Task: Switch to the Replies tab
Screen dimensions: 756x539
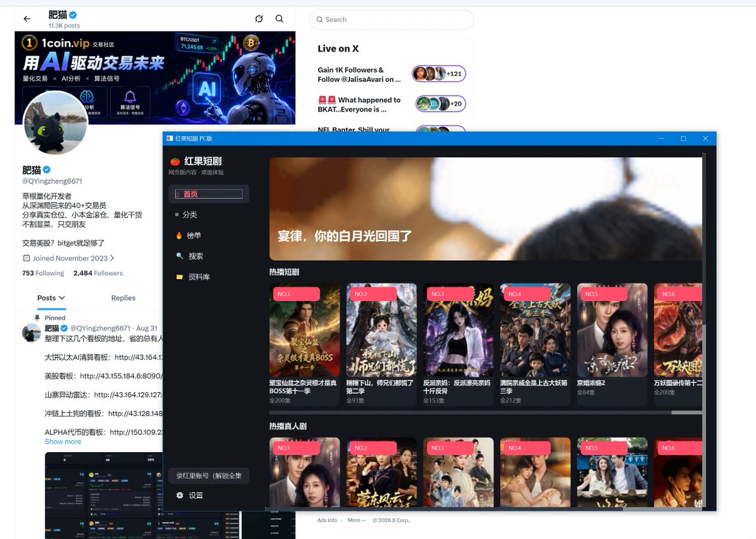Action: pyautogui.click(x=123, y=298)
